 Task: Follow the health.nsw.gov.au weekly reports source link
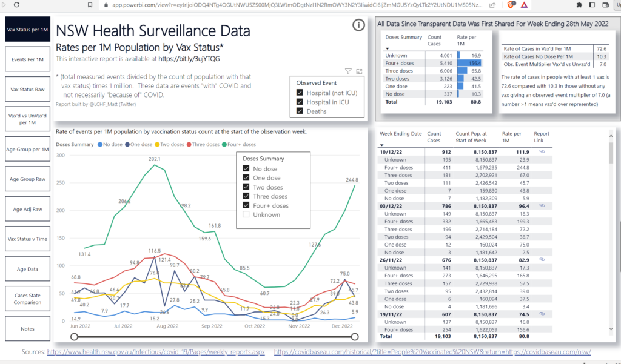156,352
